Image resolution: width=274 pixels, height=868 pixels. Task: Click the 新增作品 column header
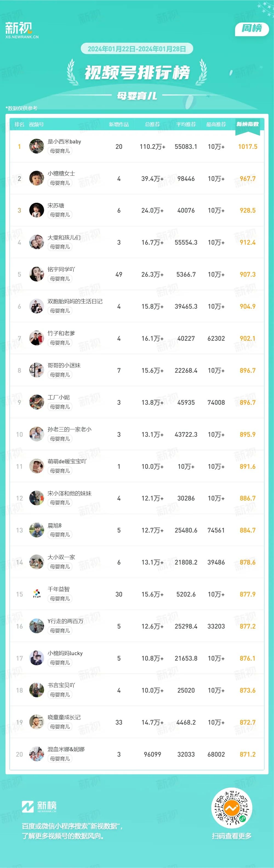click(x=119, y=125)
